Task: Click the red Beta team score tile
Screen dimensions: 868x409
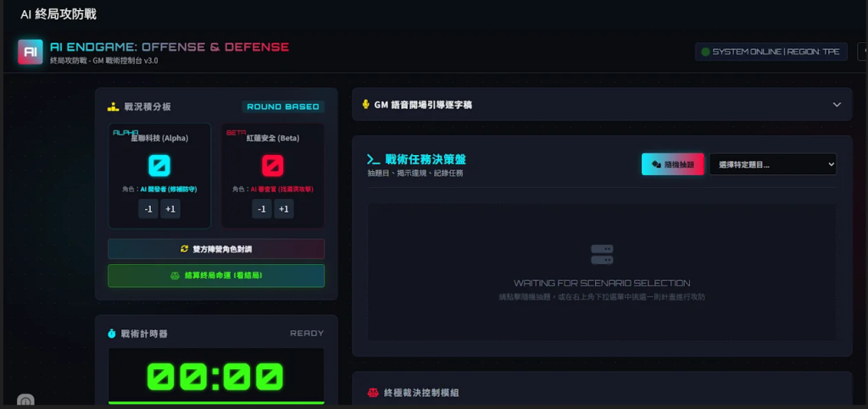Action: click(x=272, y=165)
